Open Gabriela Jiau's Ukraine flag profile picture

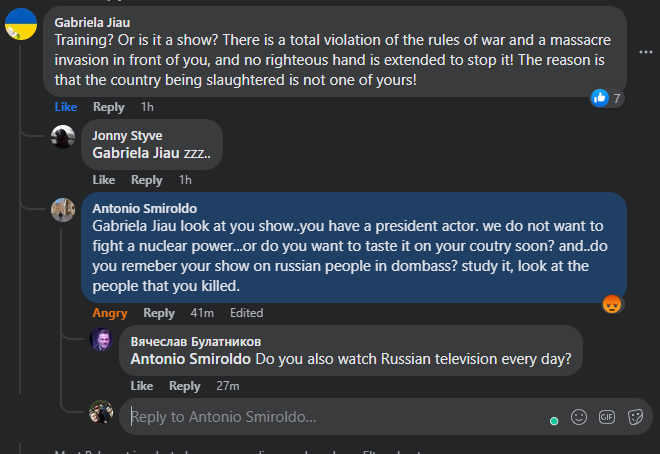click(22, 24)
